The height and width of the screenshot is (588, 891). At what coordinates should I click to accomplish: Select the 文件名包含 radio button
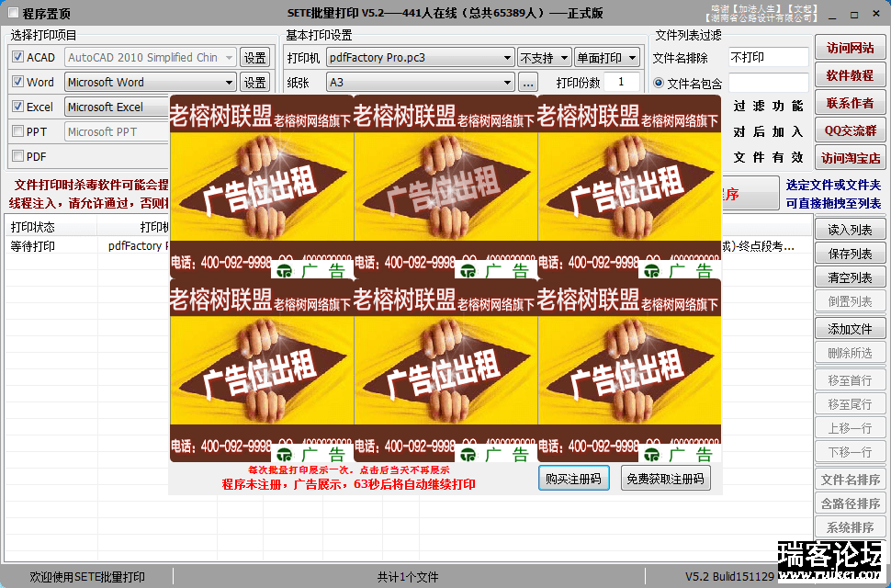click(659, 83)
